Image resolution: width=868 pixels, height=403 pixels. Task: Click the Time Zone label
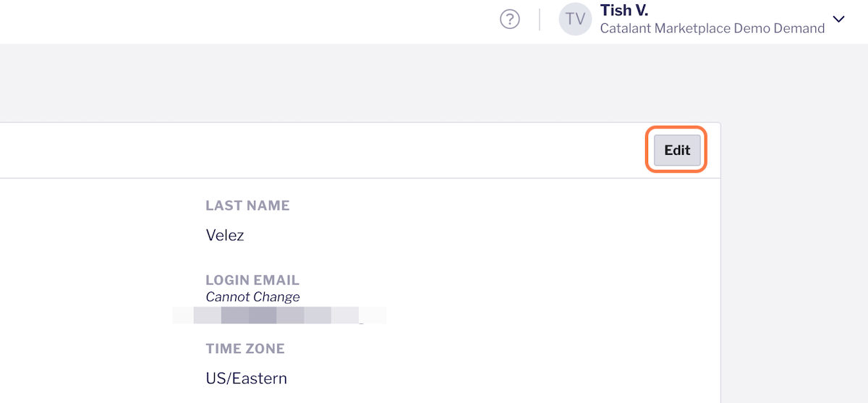[245, 349]
